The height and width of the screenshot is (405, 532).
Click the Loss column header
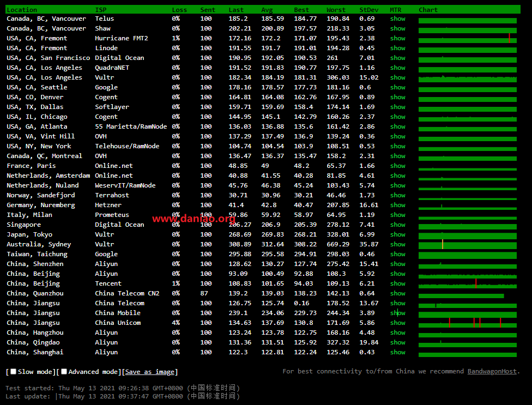pos(179,10)
